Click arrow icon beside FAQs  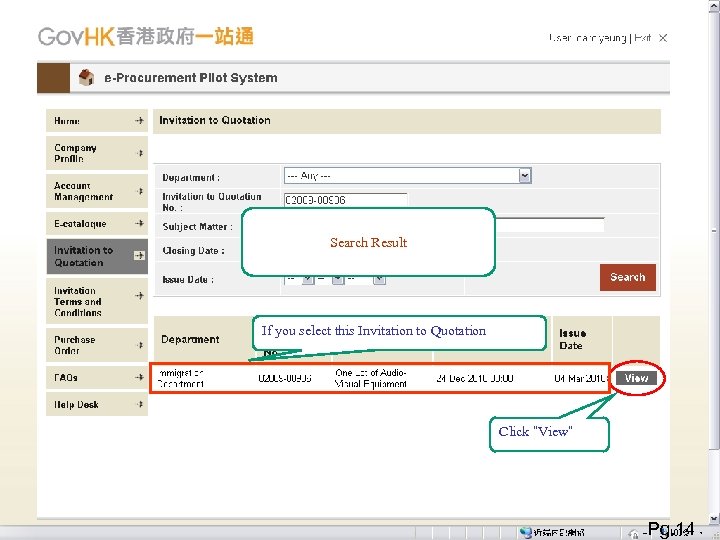(x=139, y=377)
